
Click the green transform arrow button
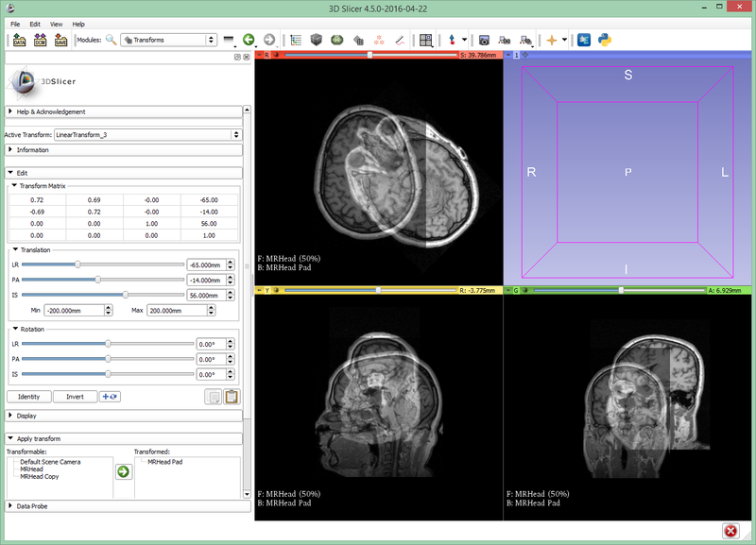click(123, 471)
